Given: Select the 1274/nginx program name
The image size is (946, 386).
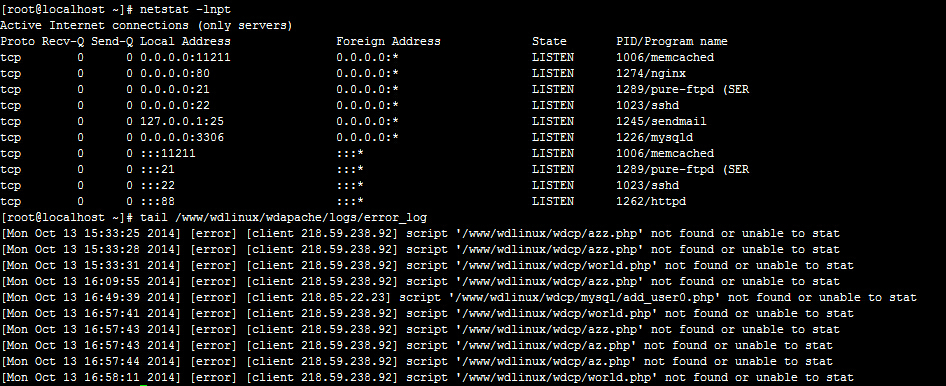Looking at the screenshot, I should click(651, 74).
